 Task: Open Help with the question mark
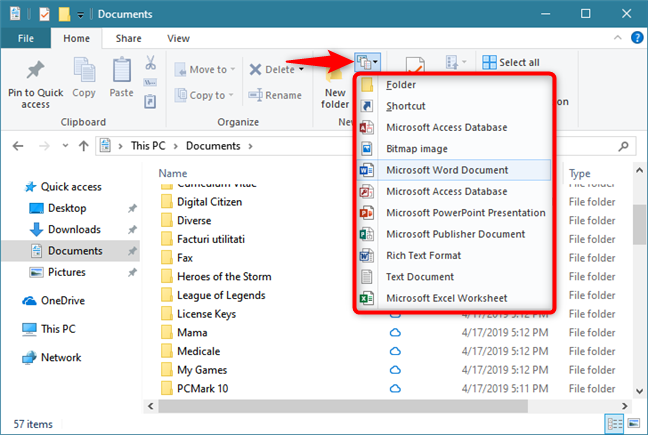click(637, 38)
